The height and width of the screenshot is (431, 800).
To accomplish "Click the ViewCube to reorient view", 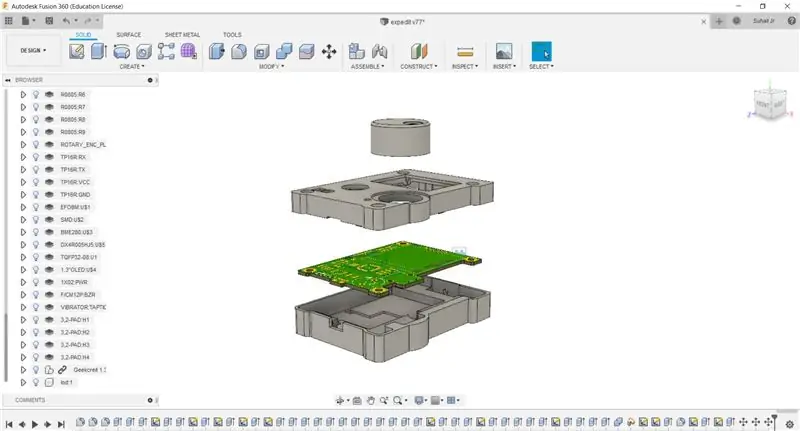I will coord(769,104).
